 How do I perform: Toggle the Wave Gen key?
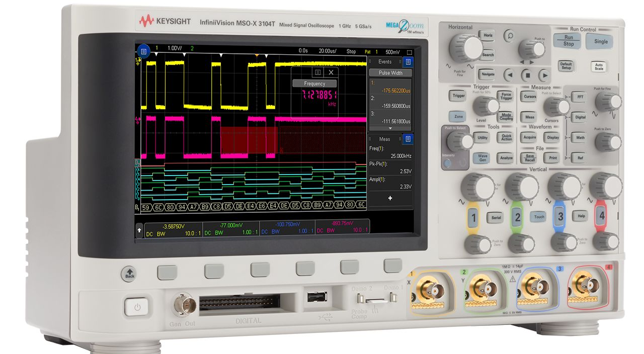481,157
